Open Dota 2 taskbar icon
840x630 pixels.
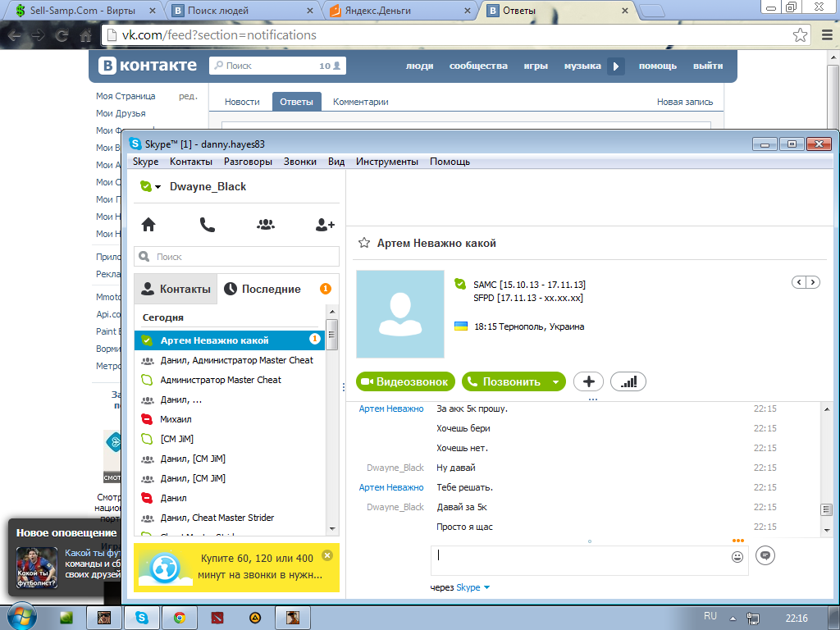217,618
